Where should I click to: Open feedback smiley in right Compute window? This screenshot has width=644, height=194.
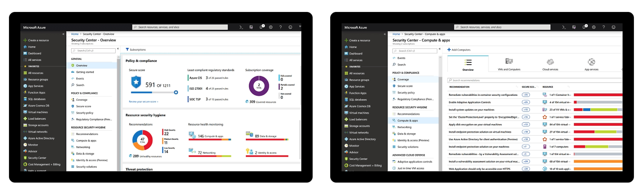613,27
